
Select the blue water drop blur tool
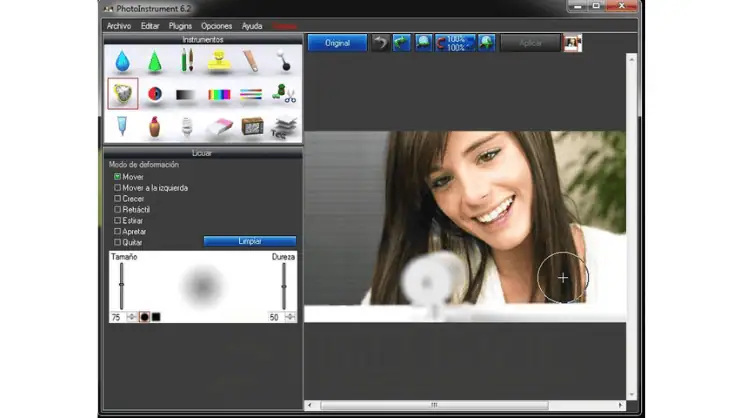(122, 61)
